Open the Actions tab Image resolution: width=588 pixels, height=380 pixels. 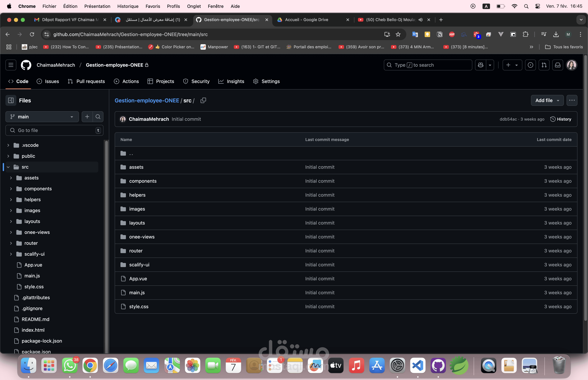(126, 81)
